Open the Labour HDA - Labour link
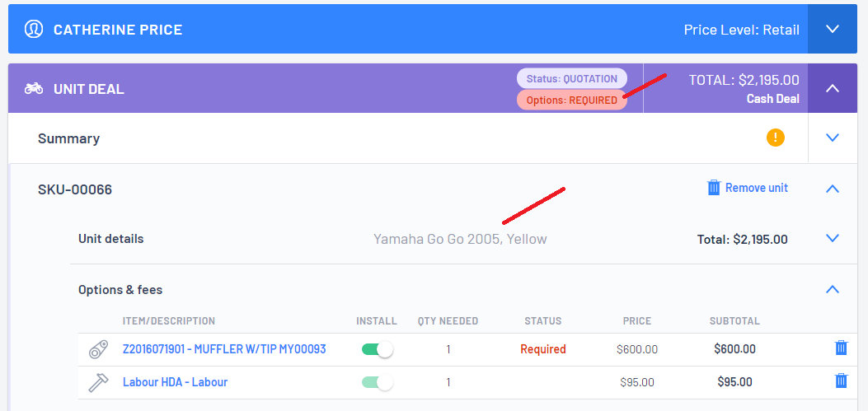This screenshot has width=868, height=411. pyautogui.click(x=175, y=382)
